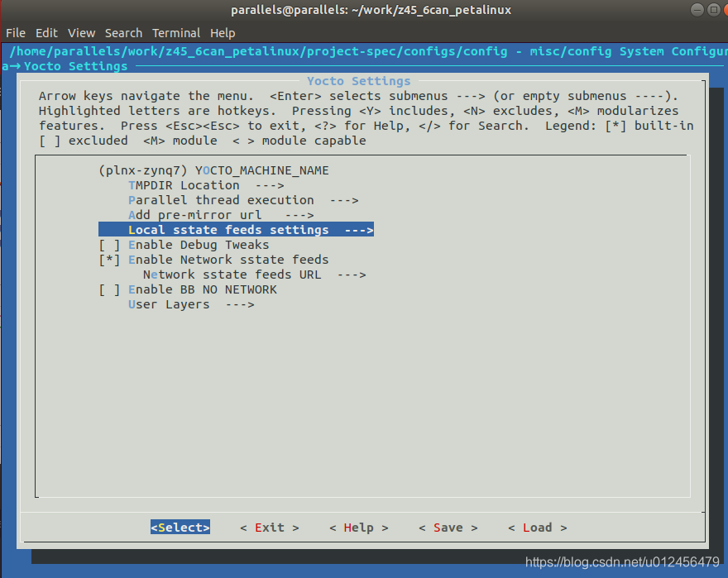The height and width of the screenshot is (578, 728).
Task: Click the <Select> button
Action: click(180, 528)
